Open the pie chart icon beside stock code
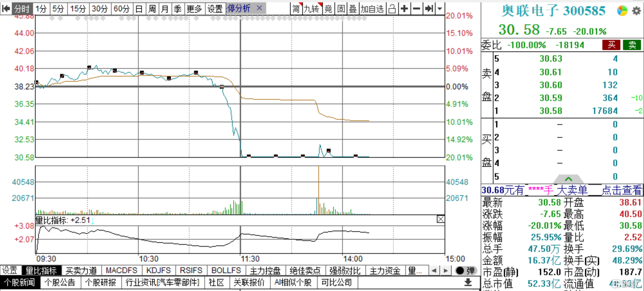 click(622, 11)
